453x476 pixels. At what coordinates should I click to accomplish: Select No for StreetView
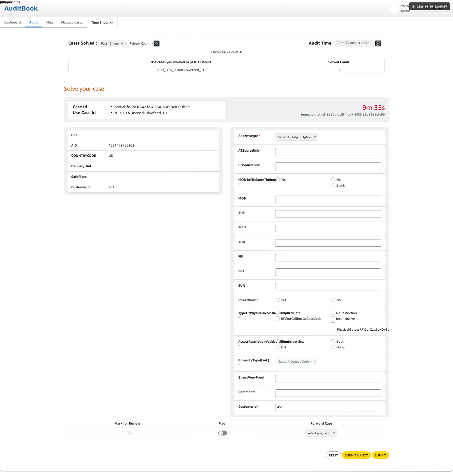coord(333,300)
